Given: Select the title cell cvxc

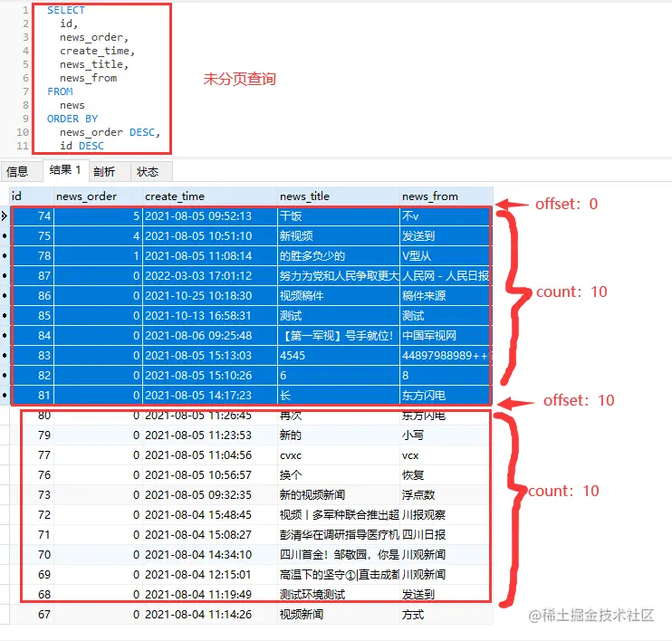Looking at the screenshot, I should click(339, 455).
